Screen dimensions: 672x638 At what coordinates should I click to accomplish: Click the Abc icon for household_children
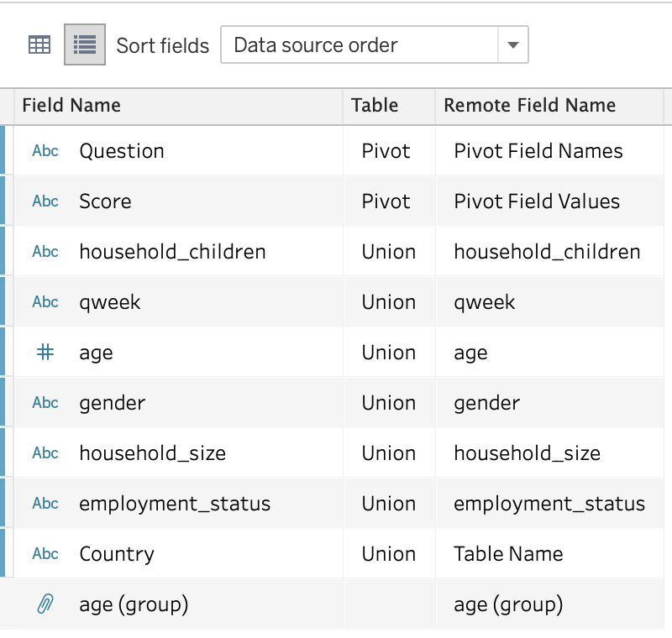click(x=45, y=252)
